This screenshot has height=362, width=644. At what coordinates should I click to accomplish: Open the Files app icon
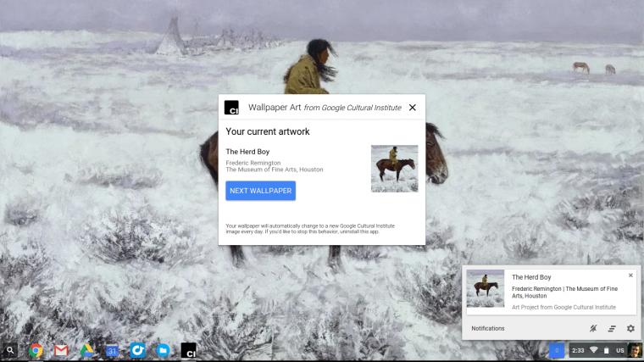tap(163, 350)
